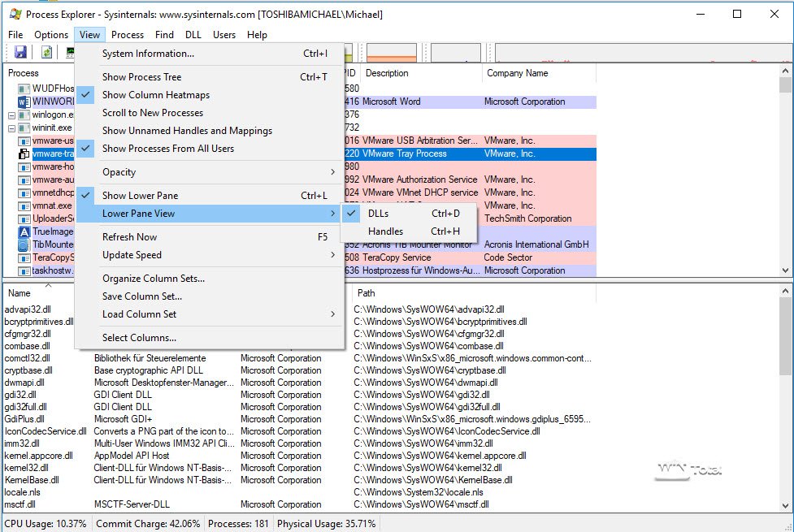Open the Options menu
Image resolution: width=794 pixels, height=532 pixels.
pyautogui.click(x=51, y=34)
